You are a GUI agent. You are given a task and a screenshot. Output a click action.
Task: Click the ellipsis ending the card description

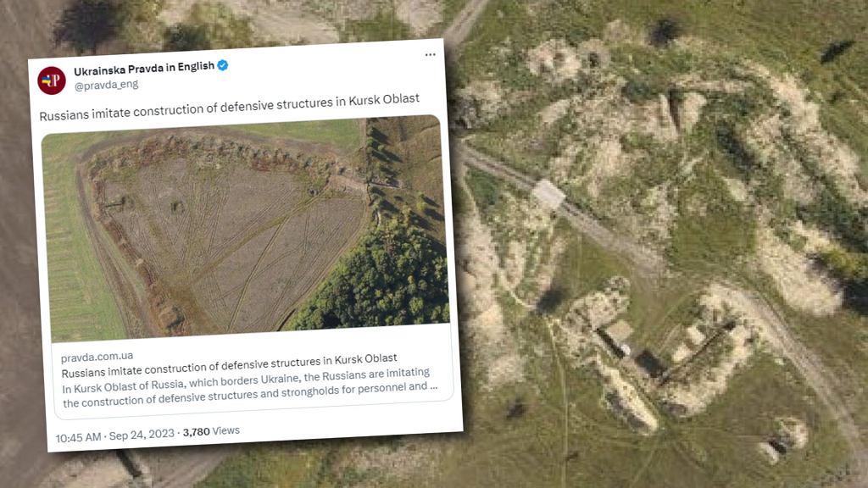(x=434, y=385)
